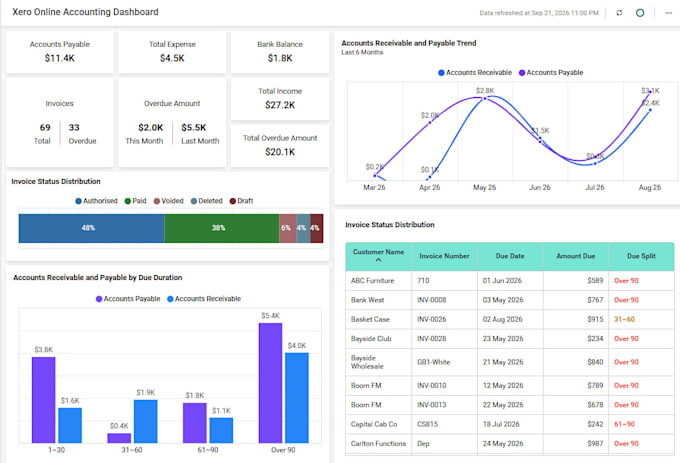Click the $5.5K Last Month overdue value

193,127
